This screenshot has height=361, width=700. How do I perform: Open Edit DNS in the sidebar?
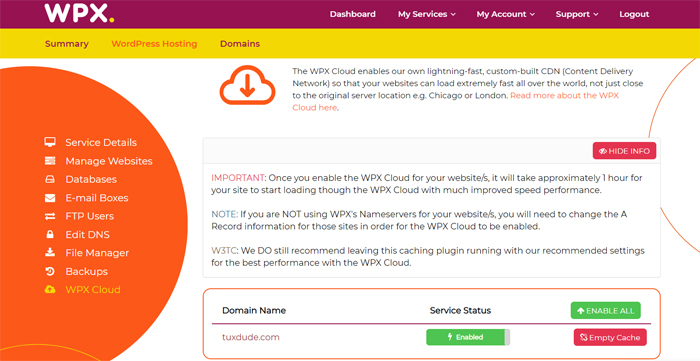[x=88, y=234]
